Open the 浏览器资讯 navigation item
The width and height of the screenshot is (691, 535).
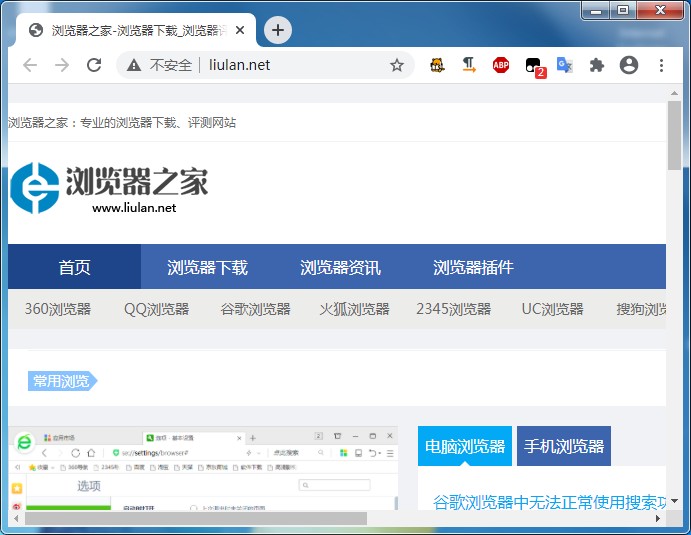(340, 267)
